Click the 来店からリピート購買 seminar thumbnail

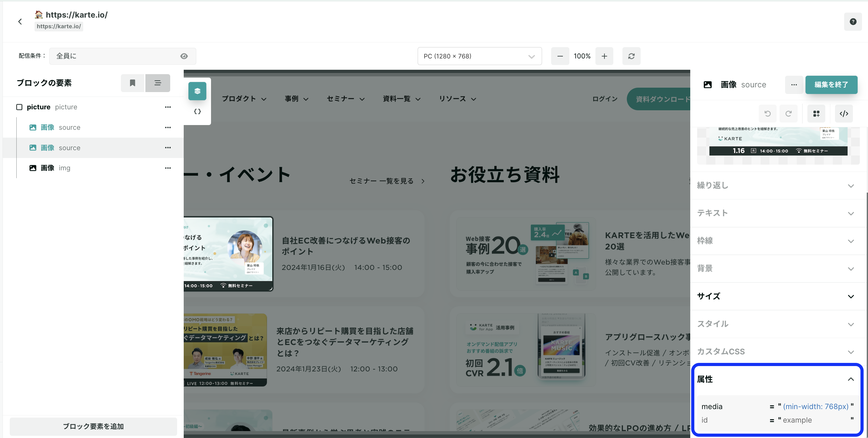tap(225, 350)
